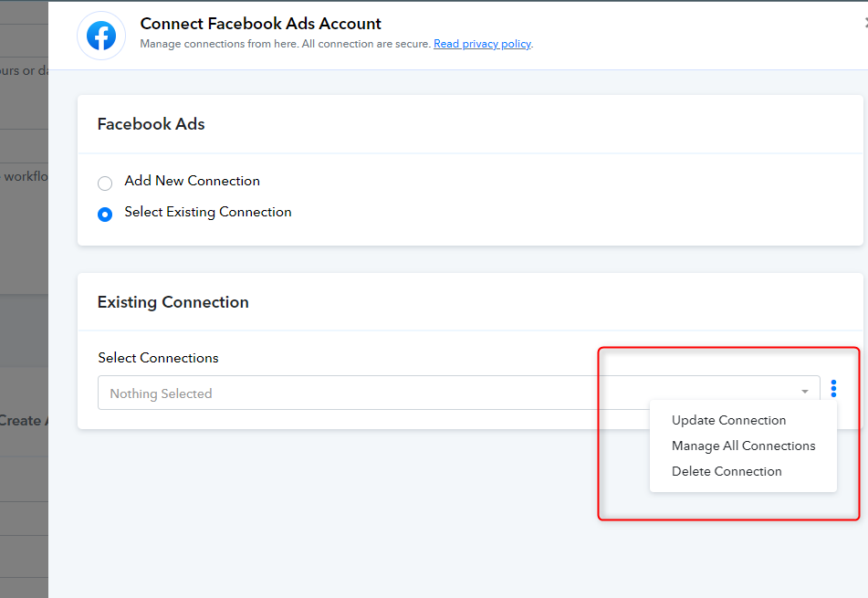The height and width of the screenshot is (598, 868).
Task: Open the three-dot connection options menu
Action: click(833, 388)
